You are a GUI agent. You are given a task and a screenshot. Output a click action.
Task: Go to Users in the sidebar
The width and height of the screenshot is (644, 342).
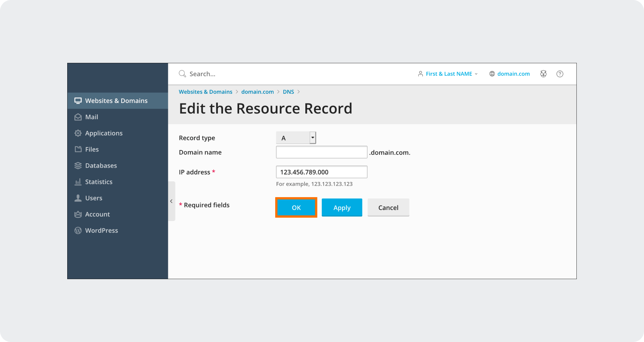pyautogui.click(x=94, y=198)
